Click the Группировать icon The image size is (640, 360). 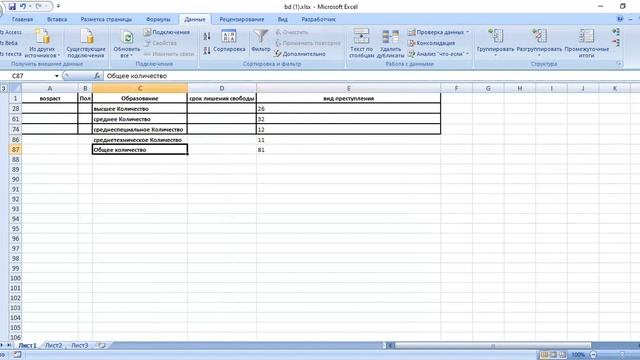(496, 36)
